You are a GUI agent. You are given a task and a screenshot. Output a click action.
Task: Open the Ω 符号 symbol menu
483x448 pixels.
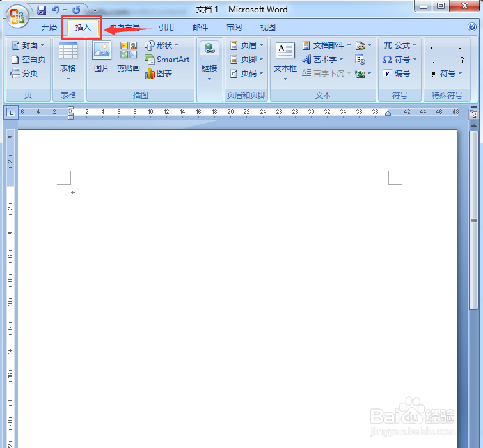(x=400, y=59)
